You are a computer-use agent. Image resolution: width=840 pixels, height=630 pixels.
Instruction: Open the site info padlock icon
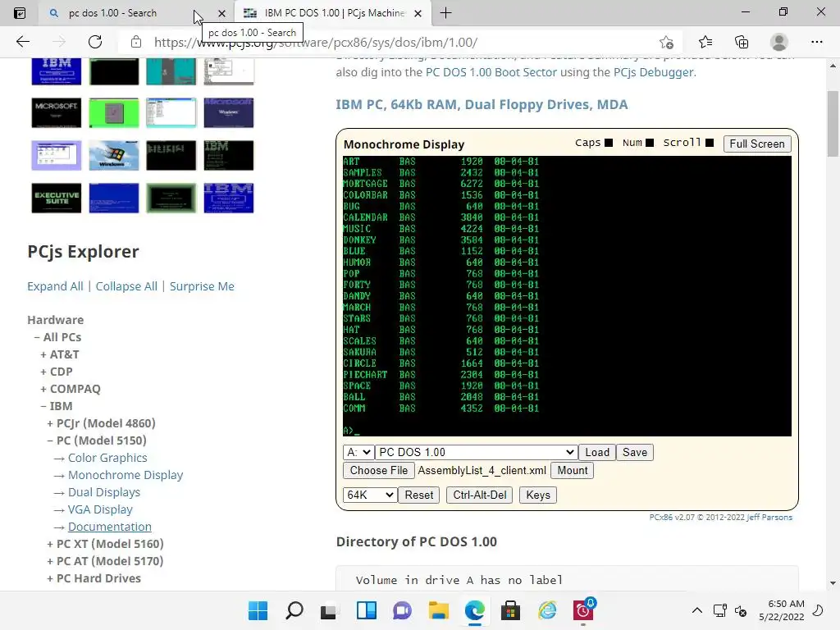click(x=136, y=42)
